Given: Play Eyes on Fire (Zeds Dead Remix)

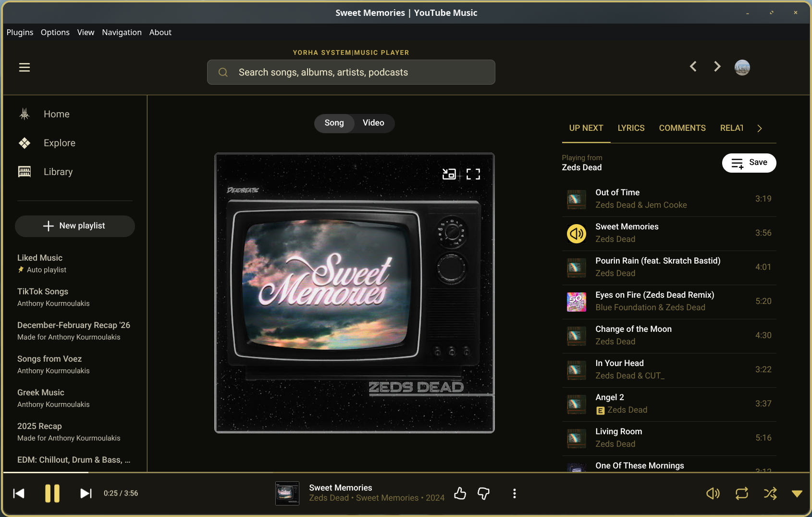Looking at the screenshot, I should point(669,302).
